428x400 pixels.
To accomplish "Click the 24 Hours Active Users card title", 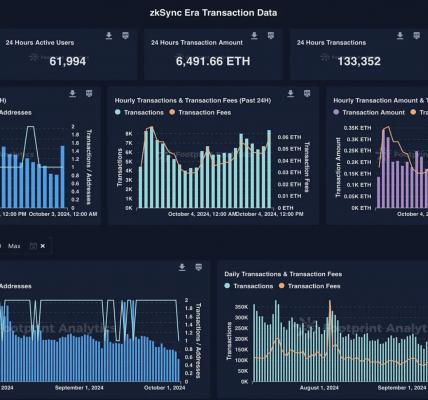I will coord(40,43).
